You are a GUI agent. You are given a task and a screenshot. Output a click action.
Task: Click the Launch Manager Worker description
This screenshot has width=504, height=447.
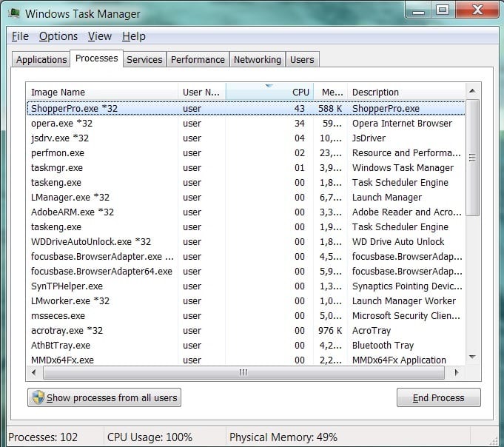pos(404,300)
